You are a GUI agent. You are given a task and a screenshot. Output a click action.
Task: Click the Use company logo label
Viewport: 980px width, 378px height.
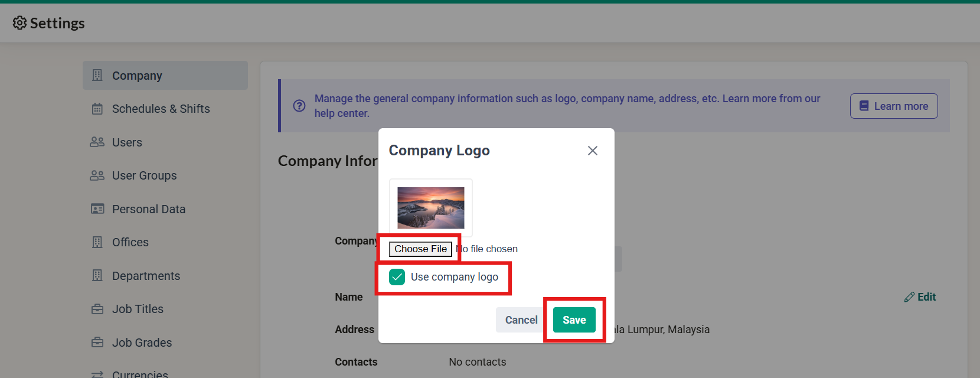[x=455, y=277]
